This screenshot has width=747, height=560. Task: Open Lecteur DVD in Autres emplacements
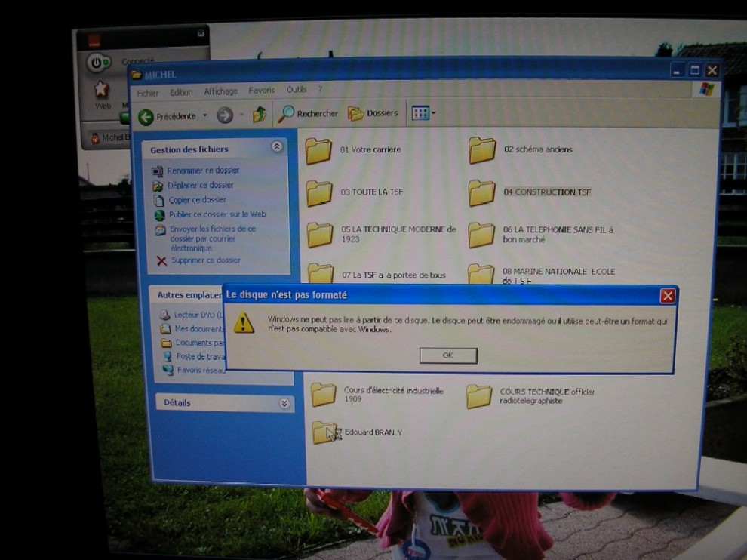coord(192,315)
